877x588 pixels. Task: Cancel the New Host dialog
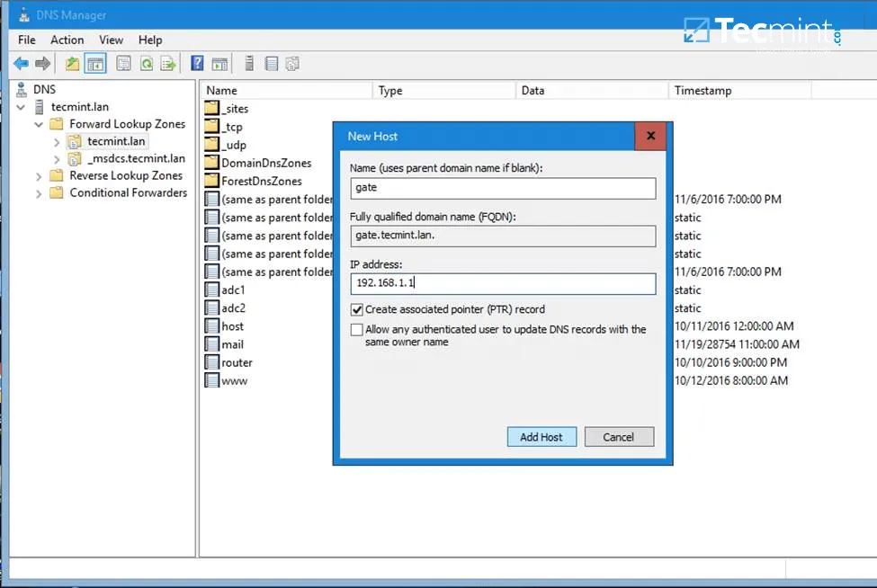(619, 436)
